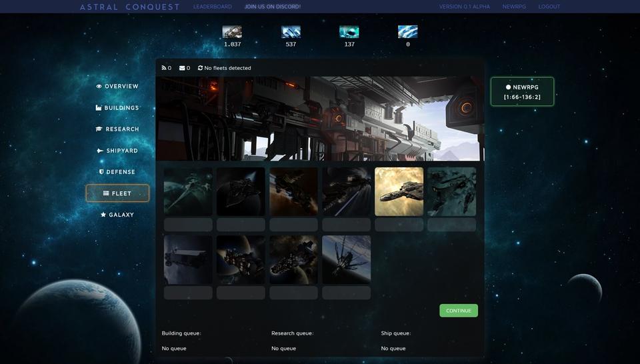Image resolution: width=640 pixels, height=364 pixels.
Task: Click the teal resource icon showing 137
Action: (x=349, y=32)
